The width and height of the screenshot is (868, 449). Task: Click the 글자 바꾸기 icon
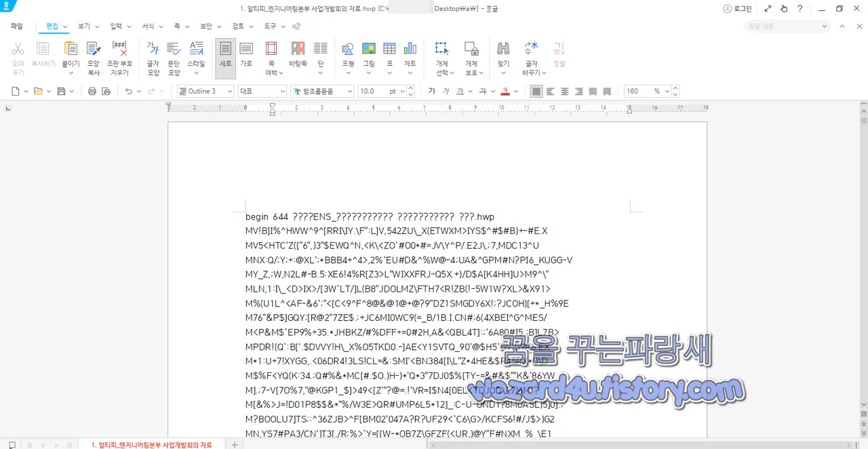[x=532, y=49]
